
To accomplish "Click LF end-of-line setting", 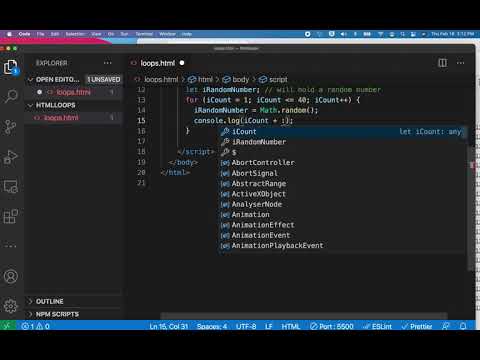I will coord(269,326).
